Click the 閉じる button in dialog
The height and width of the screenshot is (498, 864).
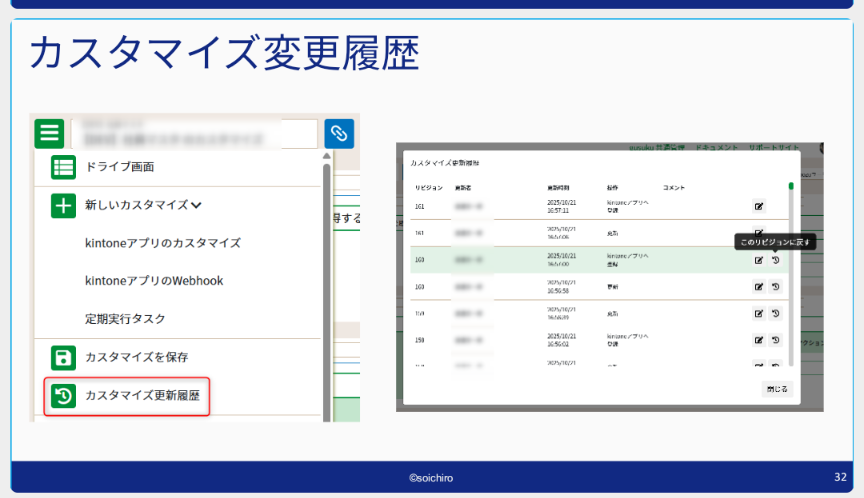tap(776, 389)
